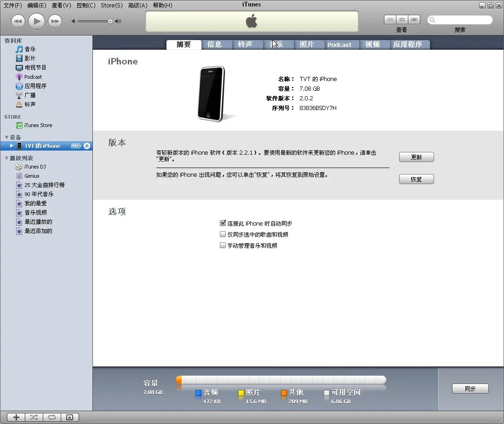Viewport: 504px width, 424px height.
Task: Click the capacity usage bar
Action: click(281, 380)
